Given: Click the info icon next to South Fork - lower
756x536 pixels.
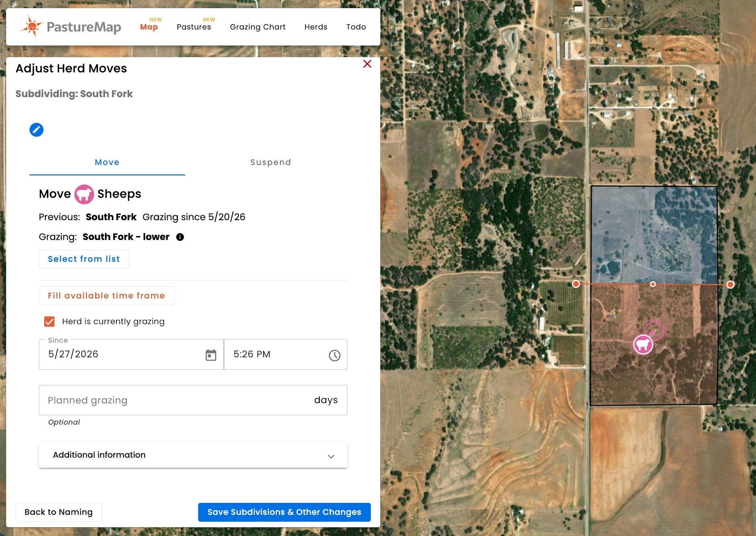Looking at the screenshot, I should [180, 237].
